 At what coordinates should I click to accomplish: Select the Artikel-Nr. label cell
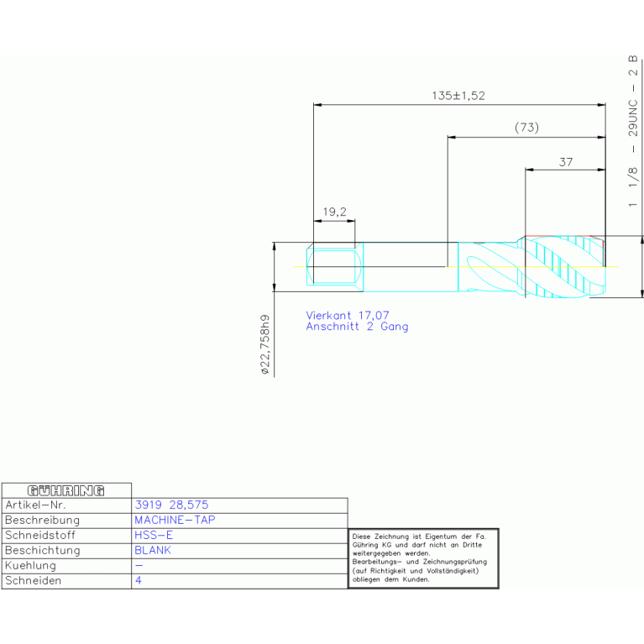click(66, 505)
